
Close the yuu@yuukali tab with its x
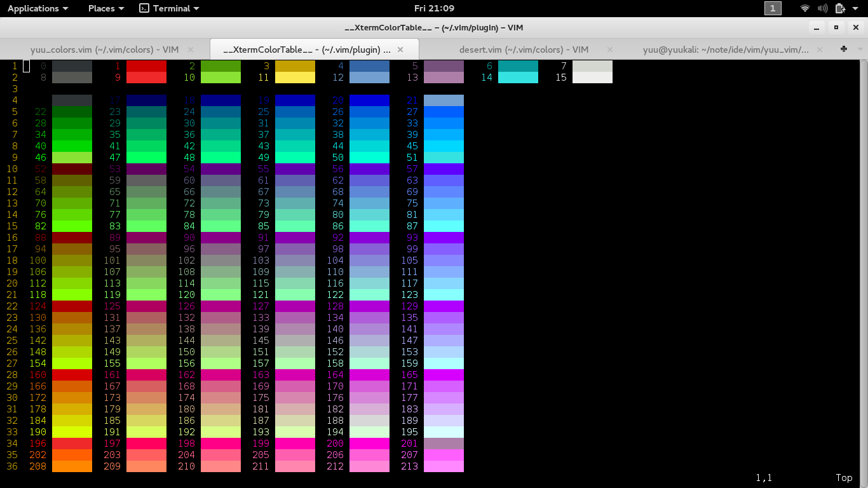tap(820, 50)
